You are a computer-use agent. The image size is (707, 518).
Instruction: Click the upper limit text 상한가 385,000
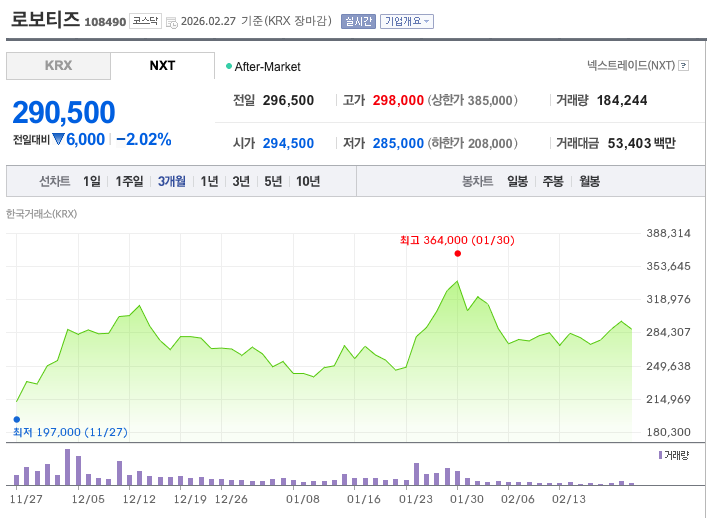point(473,100)
